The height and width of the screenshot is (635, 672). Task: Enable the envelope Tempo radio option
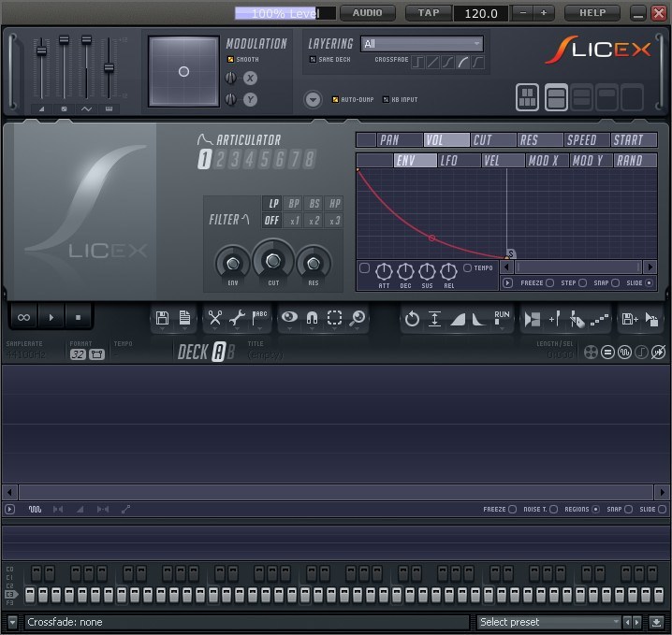(467, 267)
